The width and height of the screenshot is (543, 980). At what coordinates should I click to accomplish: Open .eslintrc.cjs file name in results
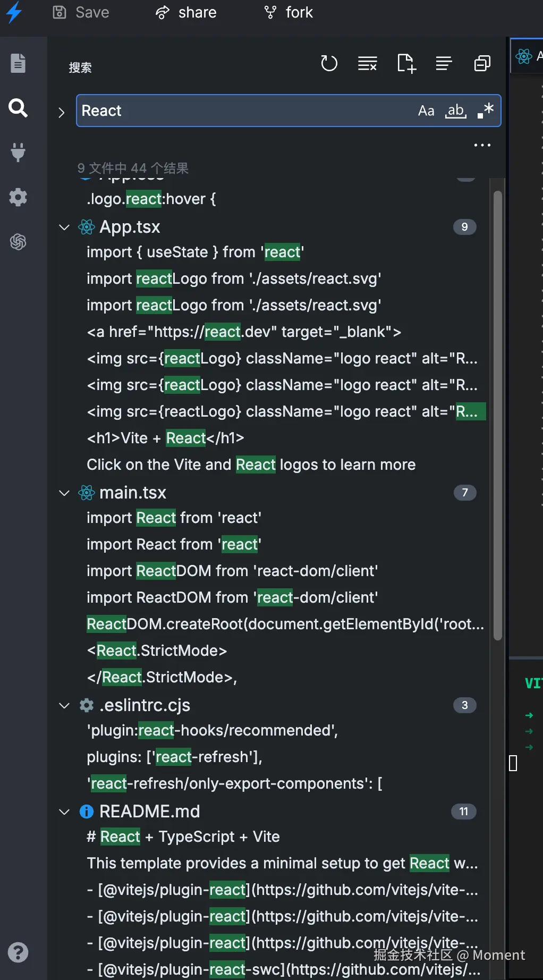click(145, 705)
